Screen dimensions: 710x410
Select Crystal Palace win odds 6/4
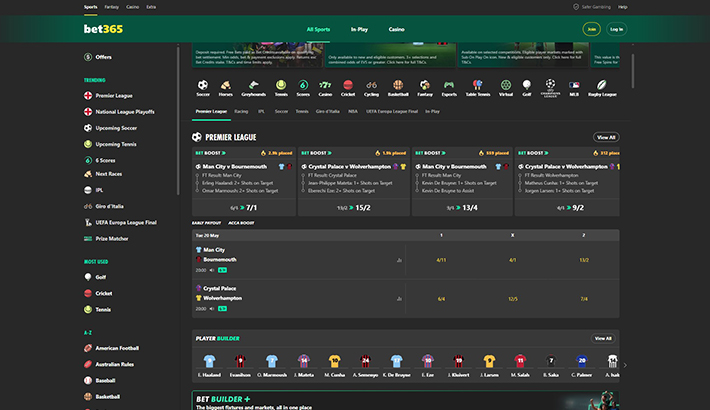point(441,299)
